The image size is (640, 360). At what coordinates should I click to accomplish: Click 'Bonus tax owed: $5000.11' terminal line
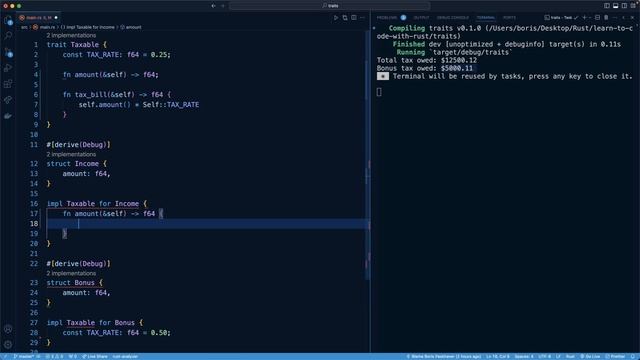[424, 68]
